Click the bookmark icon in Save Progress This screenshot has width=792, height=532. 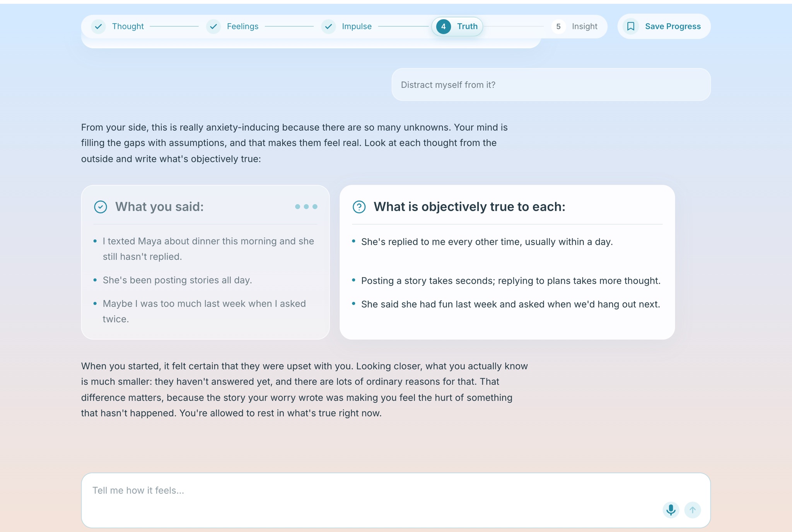(631, 26)
